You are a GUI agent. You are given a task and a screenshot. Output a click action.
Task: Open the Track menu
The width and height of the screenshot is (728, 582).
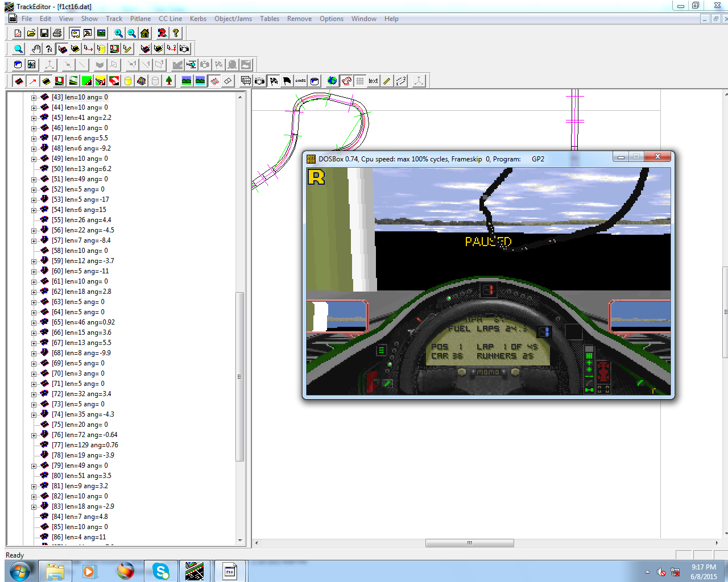point(114,19)
